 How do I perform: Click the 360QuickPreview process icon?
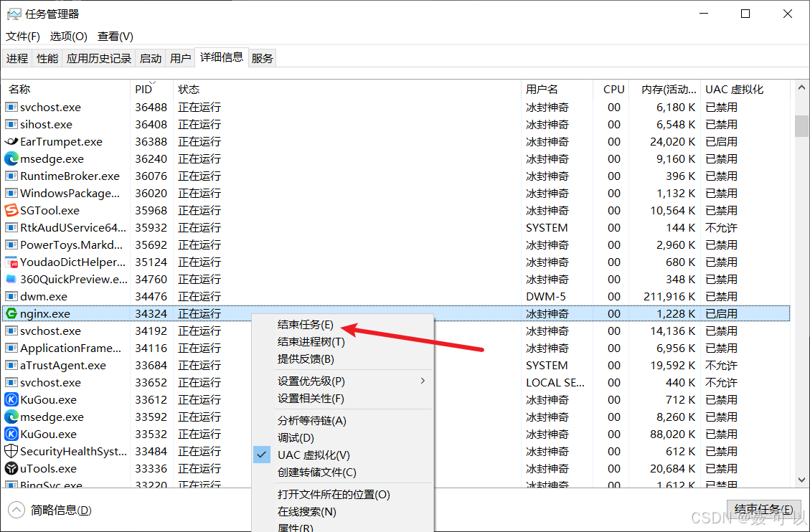[11, 279]
